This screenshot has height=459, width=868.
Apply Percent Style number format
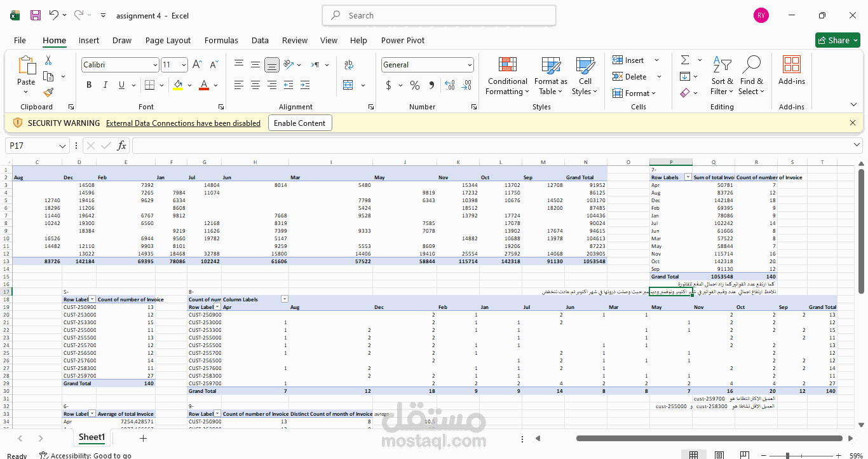(414, 85)
